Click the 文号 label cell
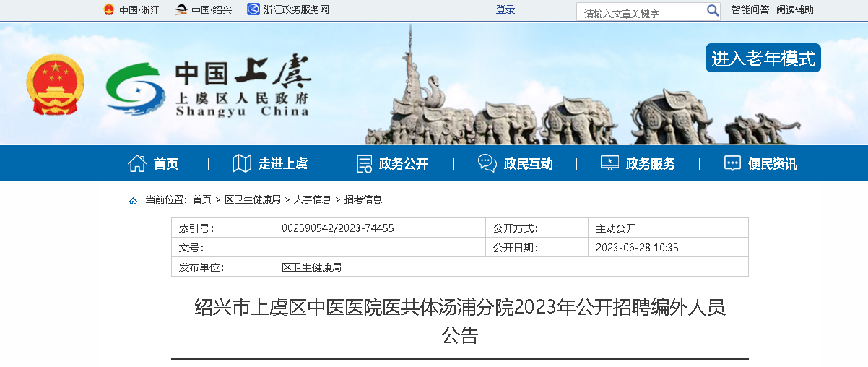This screenshot has width=868, height=367. point(222,248)
